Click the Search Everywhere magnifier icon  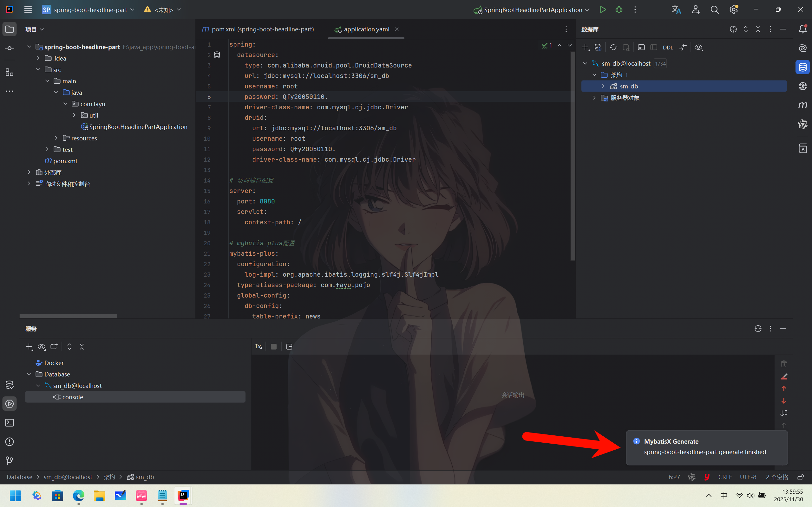[x=714, y=10]
